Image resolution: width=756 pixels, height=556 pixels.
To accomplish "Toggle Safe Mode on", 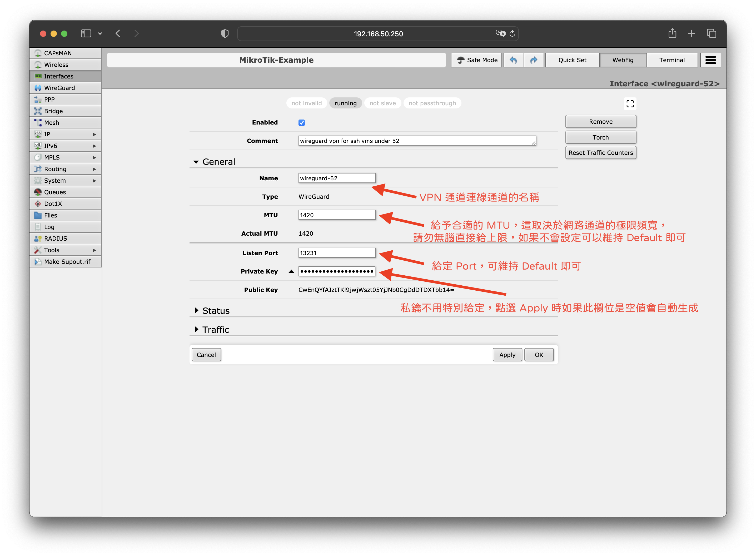I will [x=476, y=60].
